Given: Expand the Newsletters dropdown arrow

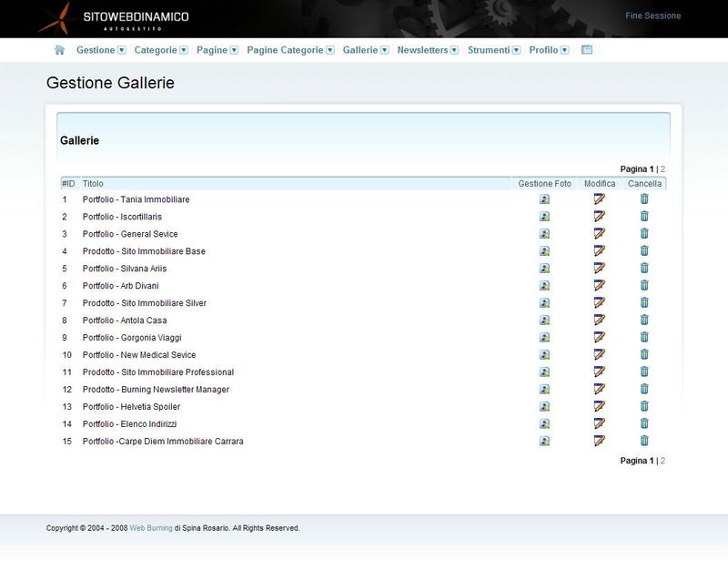Looking at the screenshot, I should [454, 50].
